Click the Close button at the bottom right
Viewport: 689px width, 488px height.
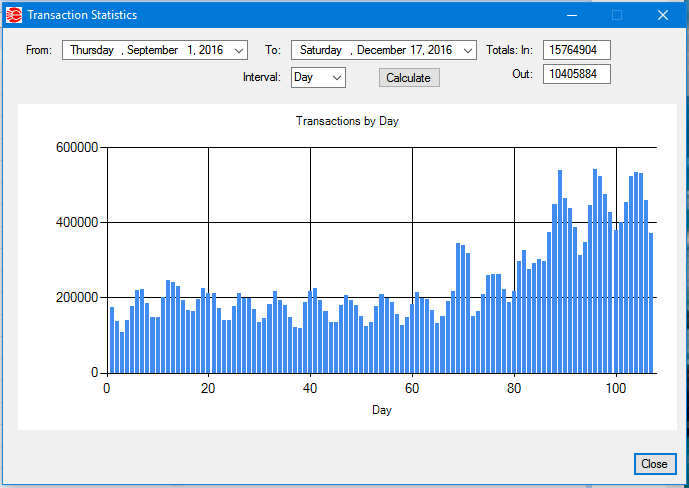click(x=654, y=464)
